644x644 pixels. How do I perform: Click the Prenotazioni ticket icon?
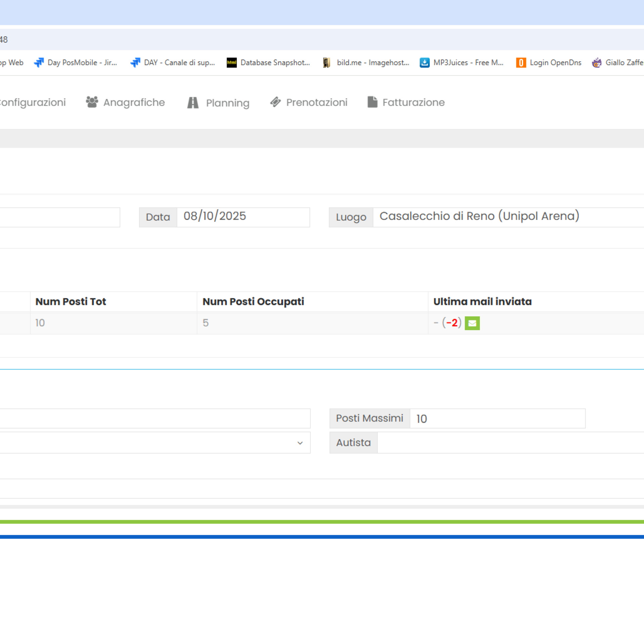[275, 102]
